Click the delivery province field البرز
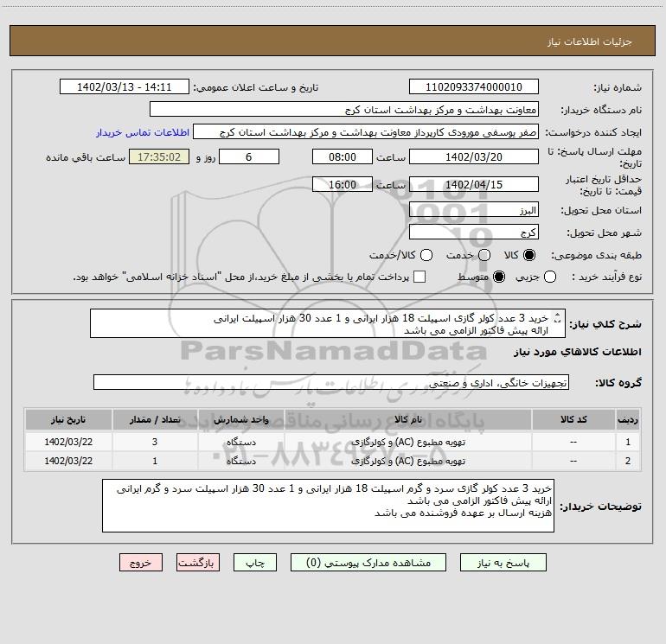This screenshot has height=644, width=666. tap(474, 210)
